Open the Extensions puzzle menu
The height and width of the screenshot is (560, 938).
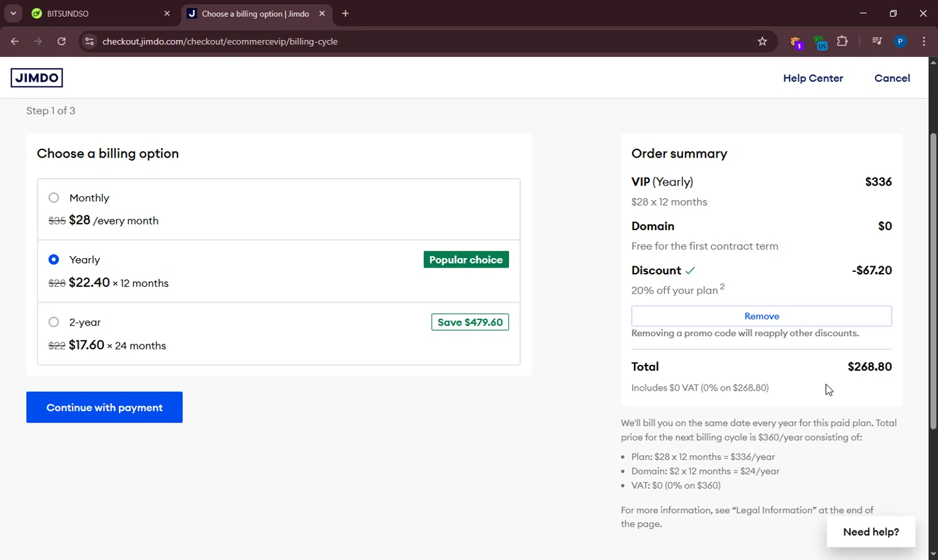pyautogui.click(x=842, y=41)
